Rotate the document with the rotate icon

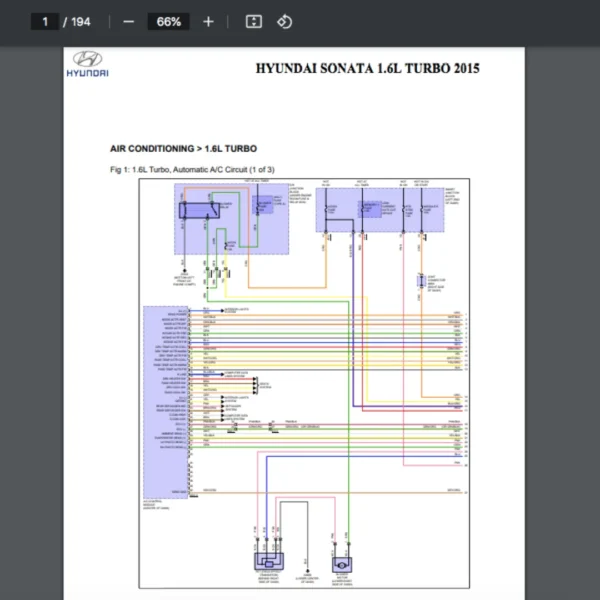tap(284, 21)
